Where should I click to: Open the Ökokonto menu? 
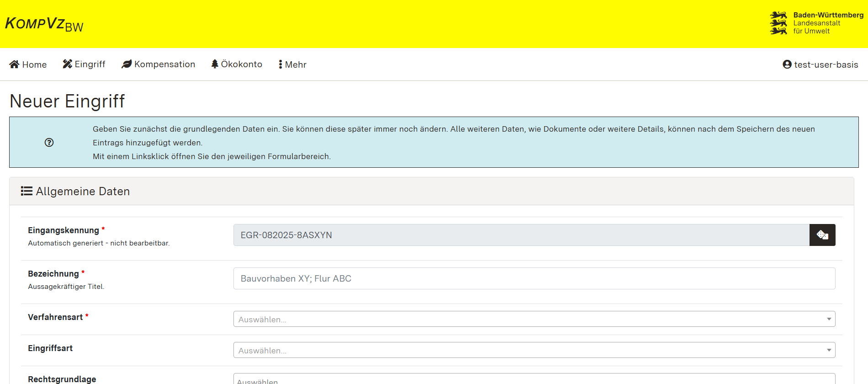coord(241,64)
